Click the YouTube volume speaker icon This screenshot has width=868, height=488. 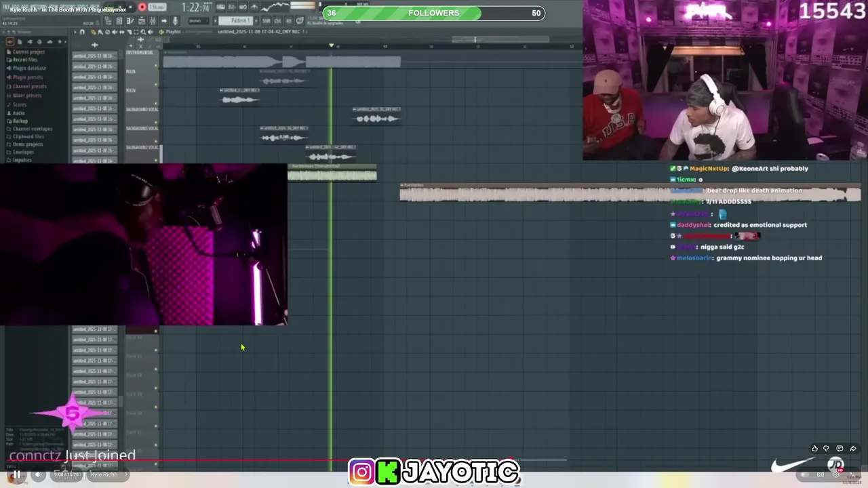click(x=38, y=474)
